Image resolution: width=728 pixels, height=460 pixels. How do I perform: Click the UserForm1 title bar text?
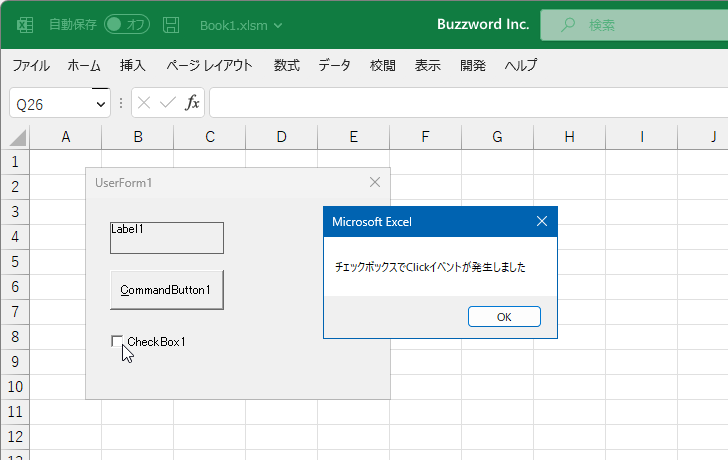pyautogui.click(x=124, y=183)
